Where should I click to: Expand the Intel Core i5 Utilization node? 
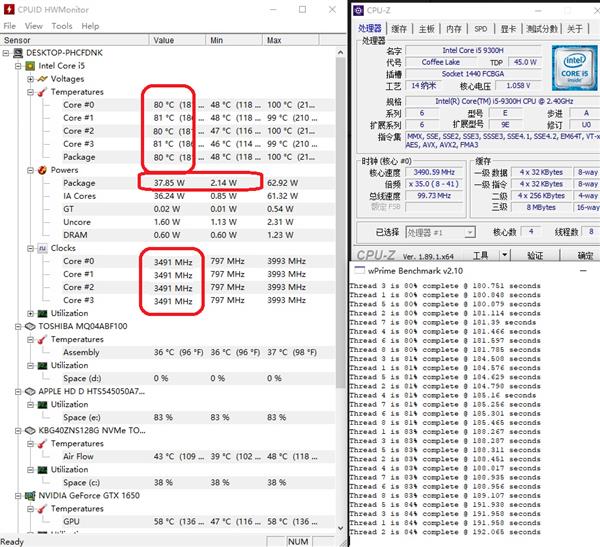(30, 314)
